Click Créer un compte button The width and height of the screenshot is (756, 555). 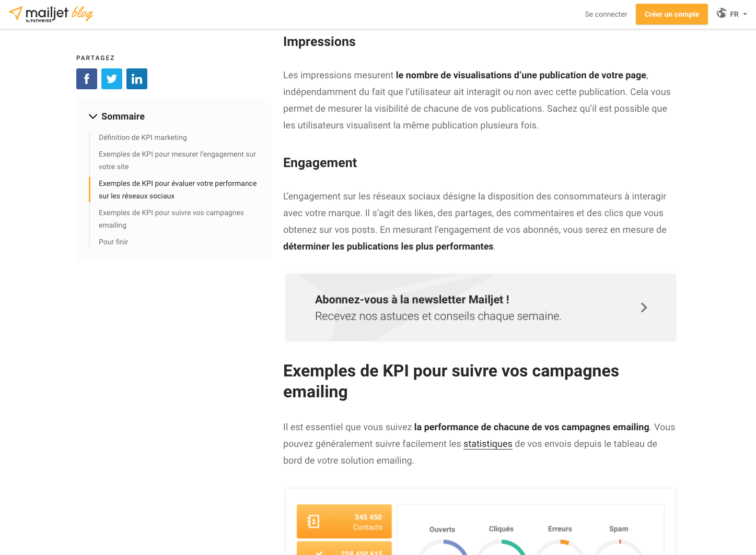pos(672,14)
